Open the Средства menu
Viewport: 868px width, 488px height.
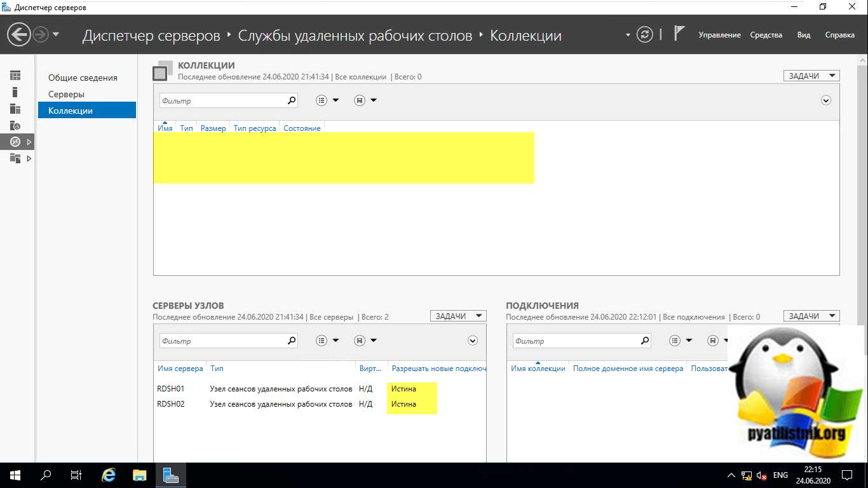(766, 35)
